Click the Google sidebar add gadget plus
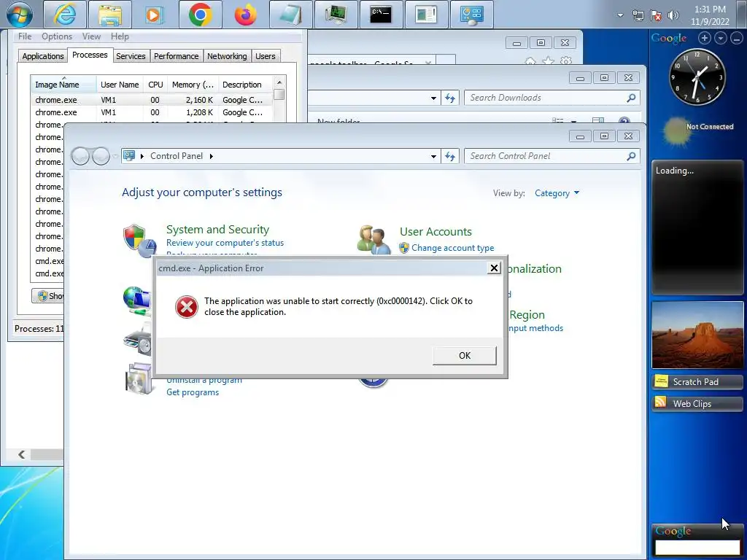 [x=705, y=38]
